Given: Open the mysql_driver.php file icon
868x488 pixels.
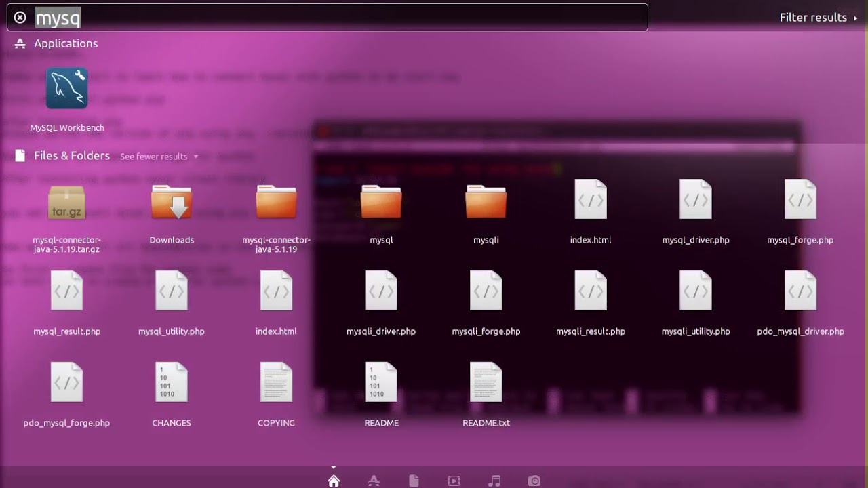Looking at the screenshot, I should [x=696, y=199].
